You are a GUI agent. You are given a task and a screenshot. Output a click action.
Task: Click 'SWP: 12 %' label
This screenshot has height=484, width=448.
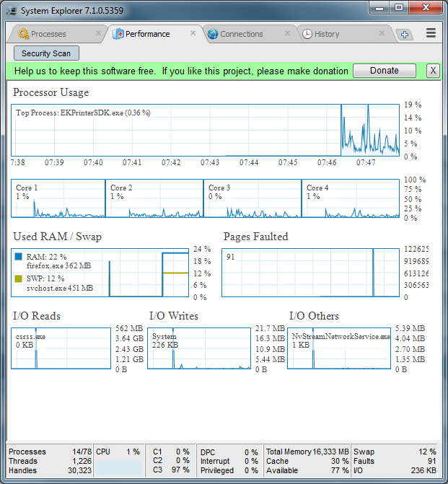[x=45, y=278]
